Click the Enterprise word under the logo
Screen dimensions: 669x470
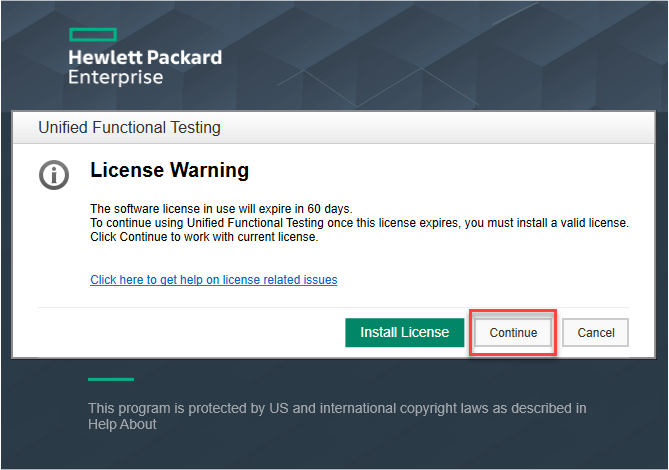[x=115, y=77]
